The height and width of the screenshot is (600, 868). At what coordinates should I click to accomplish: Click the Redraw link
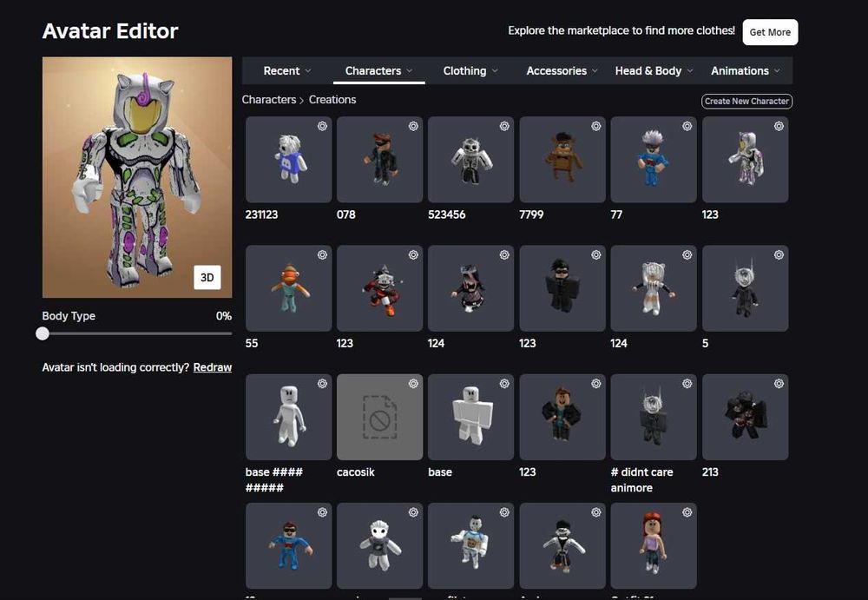[213, 367]
